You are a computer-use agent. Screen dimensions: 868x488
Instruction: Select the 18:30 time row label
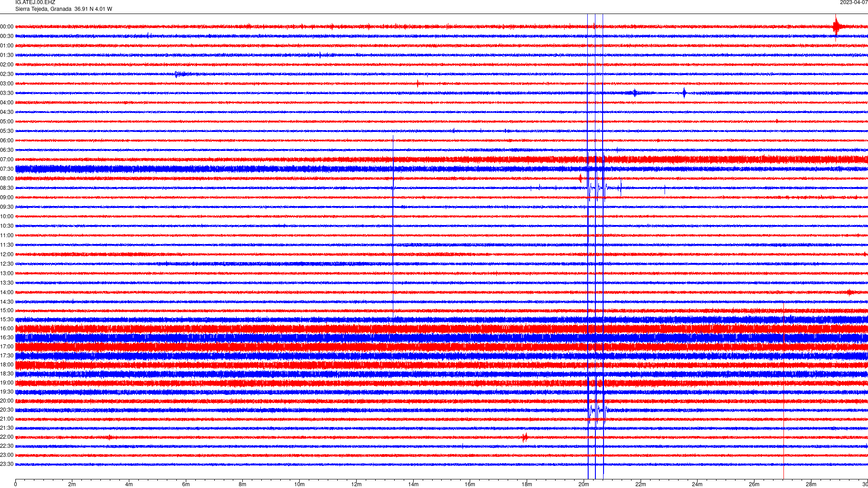tap(7, 374)
